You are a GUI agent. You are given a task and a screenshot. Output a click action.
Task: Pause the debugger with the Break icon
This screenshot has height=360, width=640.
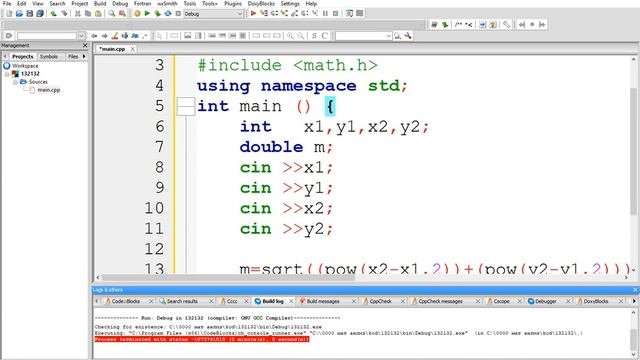(325, 13)
